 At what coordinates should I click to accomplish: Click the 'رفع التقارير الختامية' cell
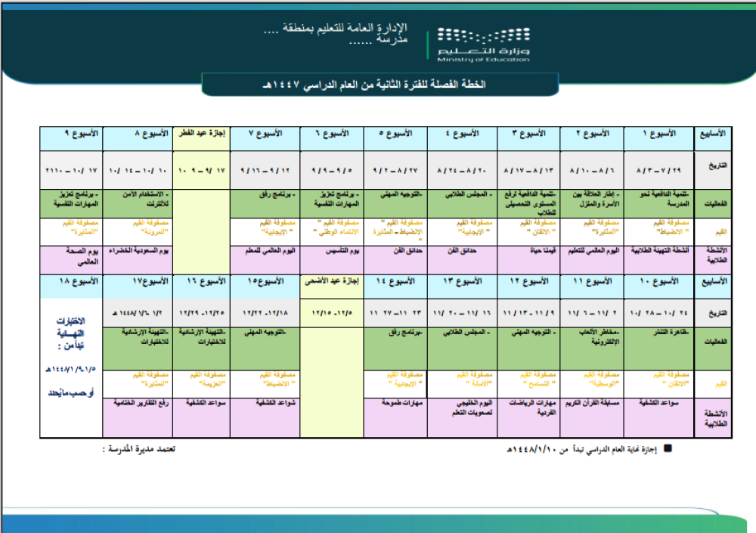tap(138, 404)
